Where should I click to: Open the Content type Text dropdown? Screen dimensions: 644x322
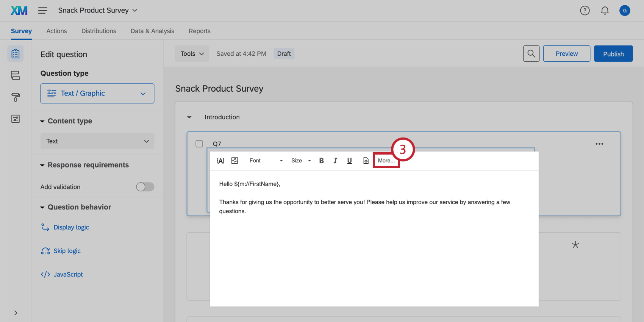[97, 141]
